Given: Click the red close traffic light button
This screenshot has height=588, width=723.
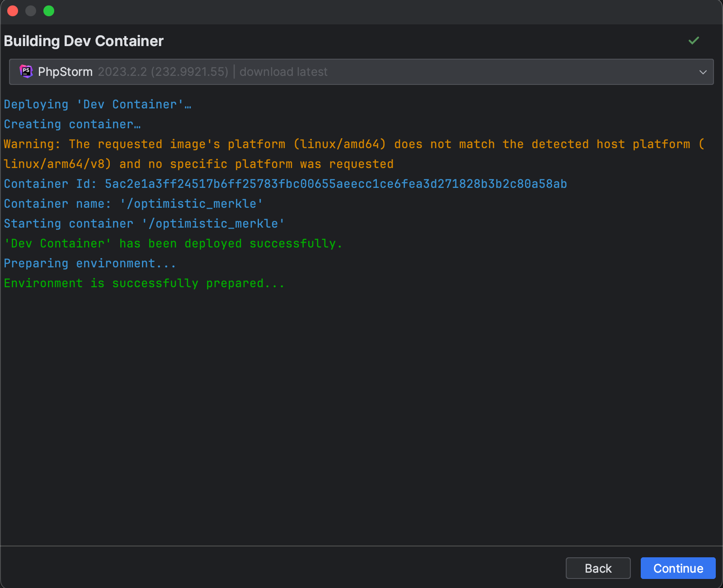Looking at the screenshot, I should point(13,11).
